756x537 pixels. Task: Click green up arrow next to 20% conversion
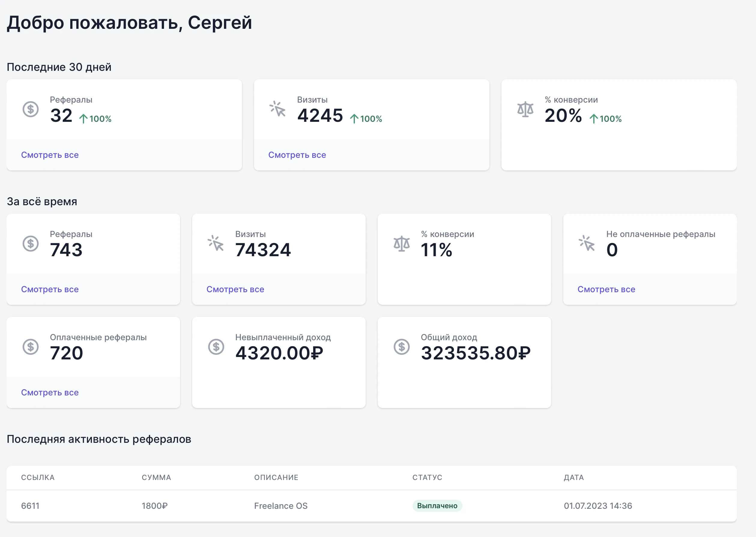(x=594, y=119)
